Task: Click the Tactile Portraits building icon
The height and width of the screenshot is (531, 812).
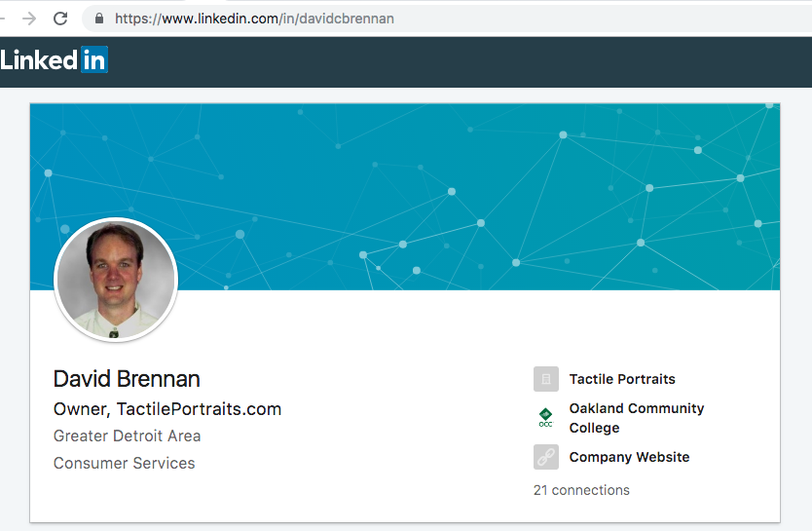Action: pos(546,379)
